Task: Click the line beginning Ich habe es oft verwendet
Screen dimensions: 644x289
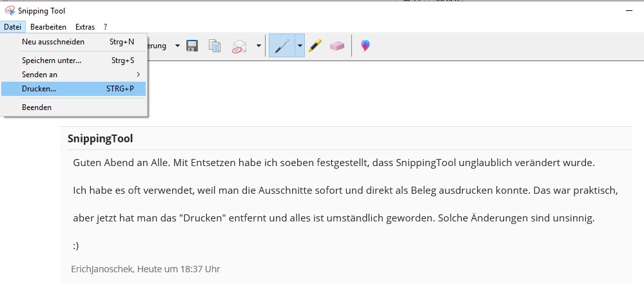Action: point(346,191)
